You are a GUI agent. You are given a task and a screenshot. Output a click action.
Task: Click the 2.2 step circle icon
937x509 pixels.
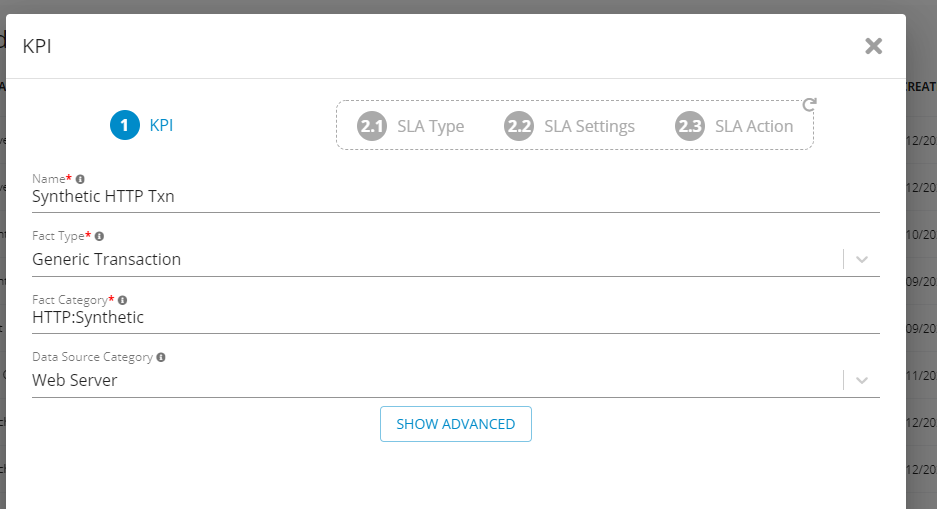pos(519,127)
